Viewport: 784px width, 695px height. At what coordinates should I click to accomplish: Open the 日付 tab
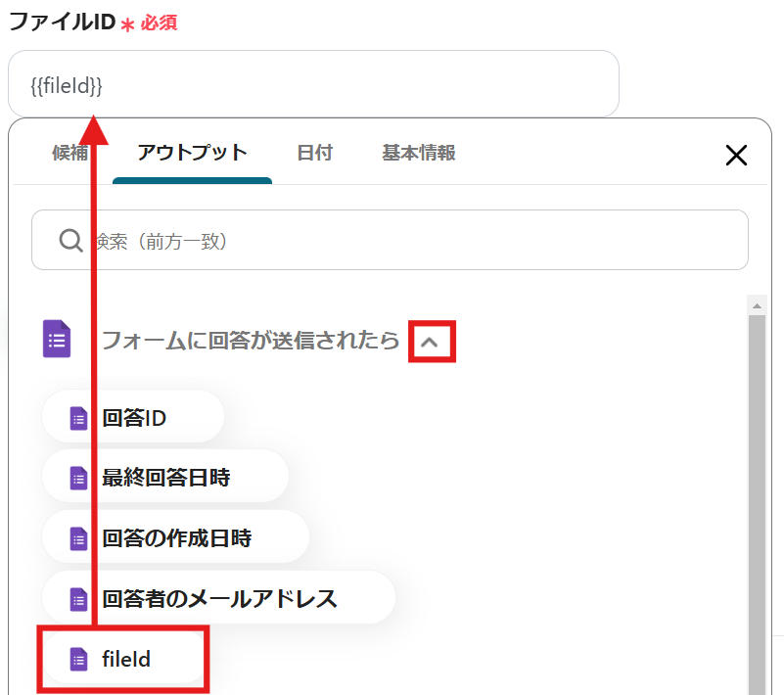314,153
